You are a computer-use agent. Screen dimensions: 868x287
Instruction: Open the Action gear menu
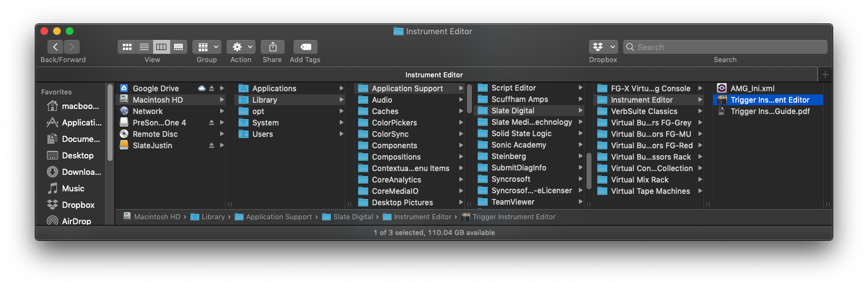pyautogui.click(x=241, y=47)
